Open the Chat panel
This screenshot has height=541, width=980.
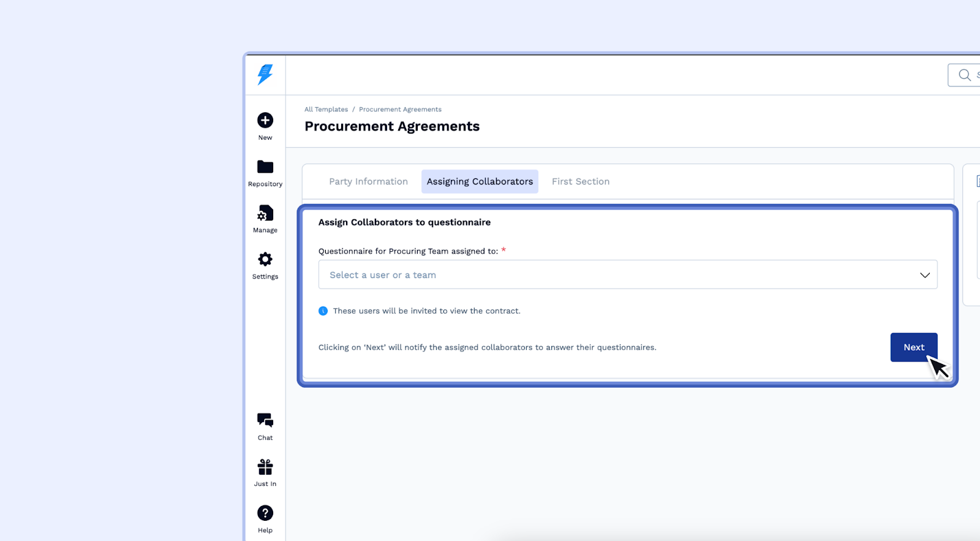click(x=265, y=426)
